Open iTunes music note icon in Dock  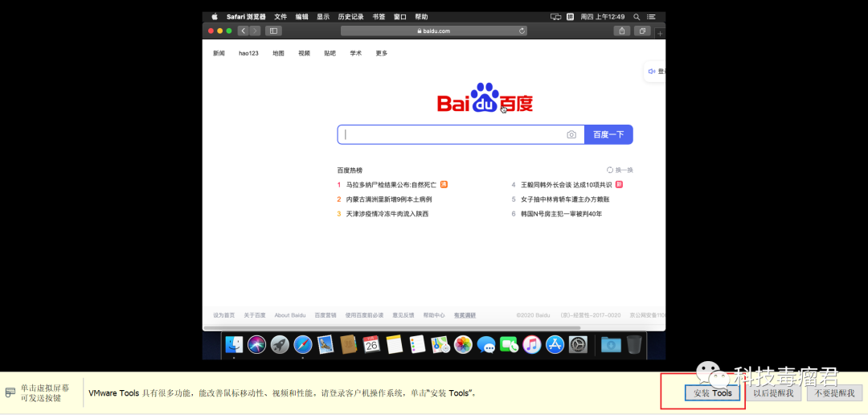pos(532,345)
